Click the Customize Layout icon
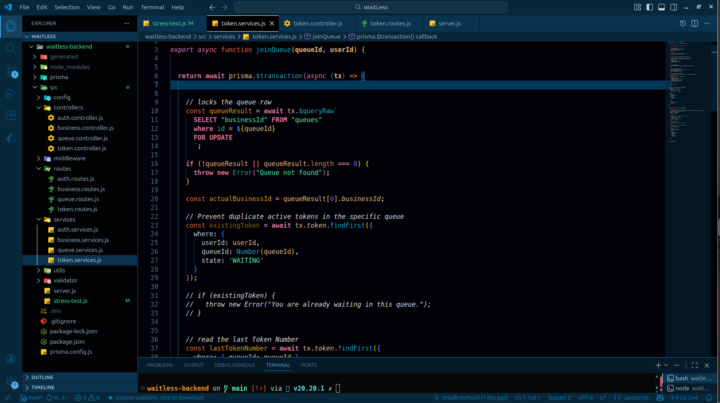This screenshot has height=403, width=720. pos(637,7)
